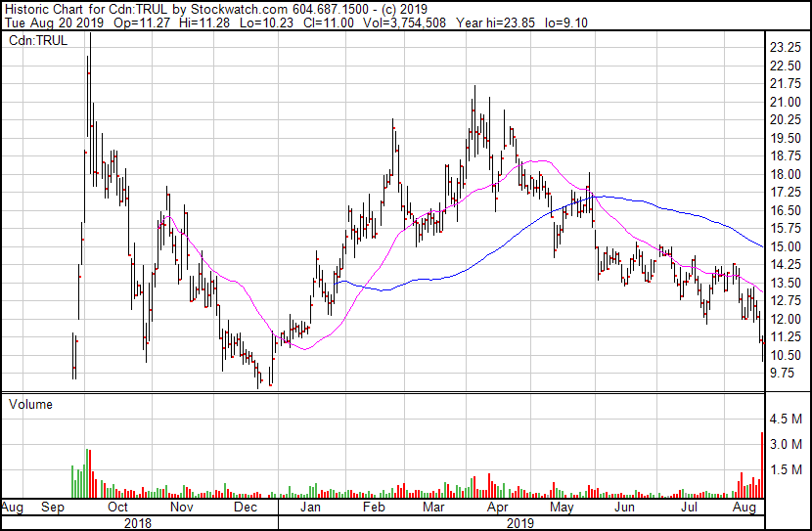Click the 1.5 M volume axis label
Screen dimensions: 812x531
[787, 469]
